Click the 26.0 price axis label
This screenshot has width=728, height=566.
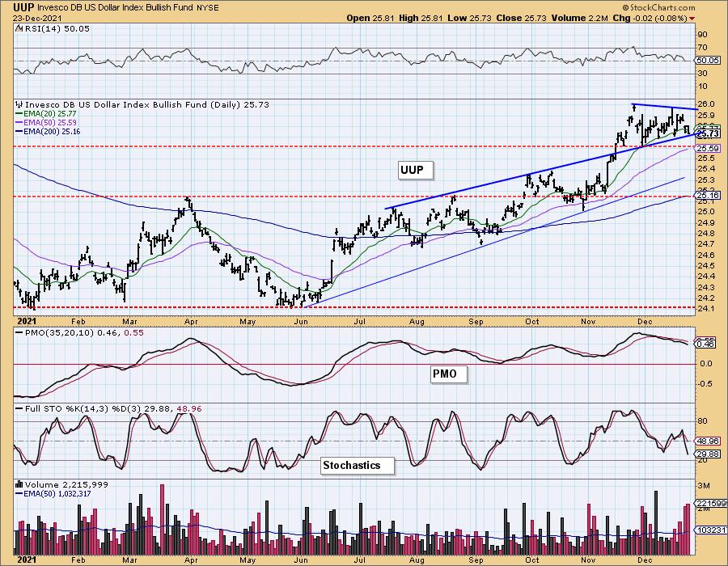pyautogui.click(x=705, y=104)
